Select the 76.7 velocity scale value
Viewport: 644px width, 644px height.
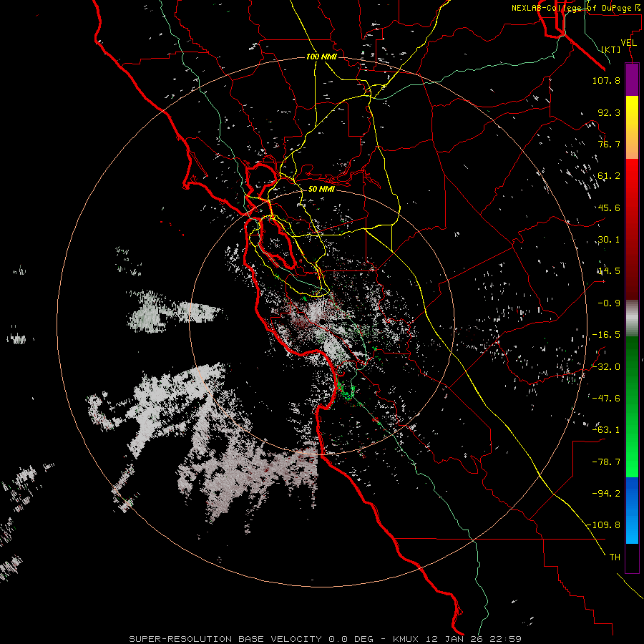[609, 144]
